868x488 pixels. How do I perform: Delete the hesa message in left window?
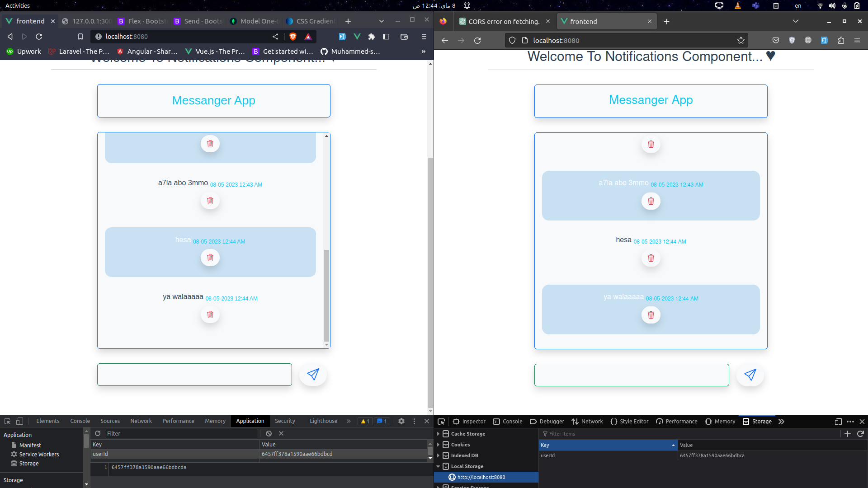tap(210, 258)
